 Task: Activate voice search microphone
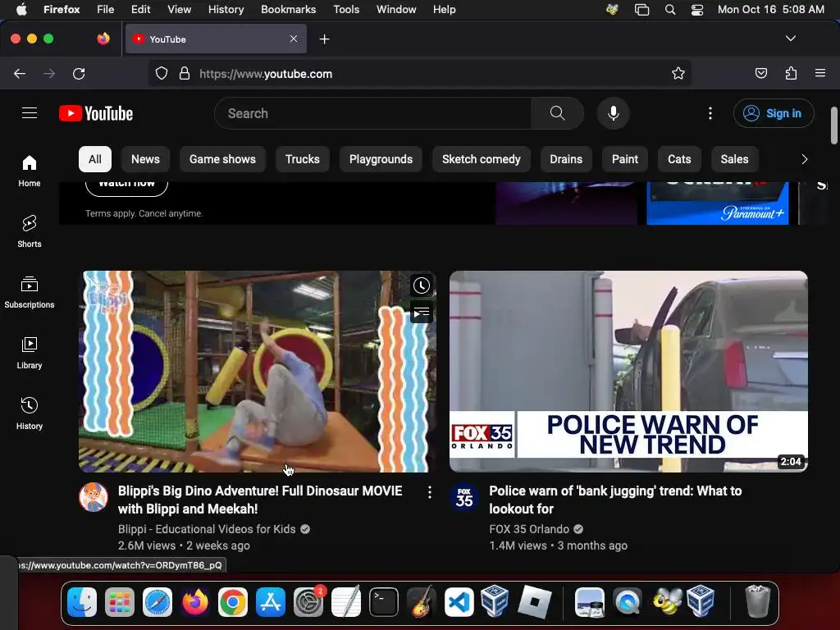click(614, 113)
